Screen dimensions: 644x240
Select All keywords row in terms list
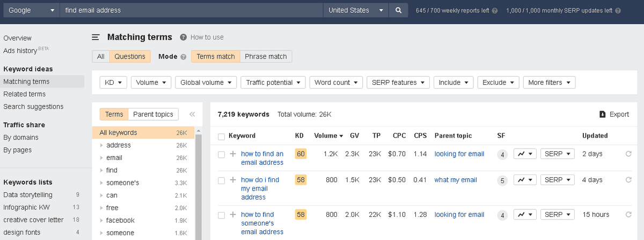point(143,133)
